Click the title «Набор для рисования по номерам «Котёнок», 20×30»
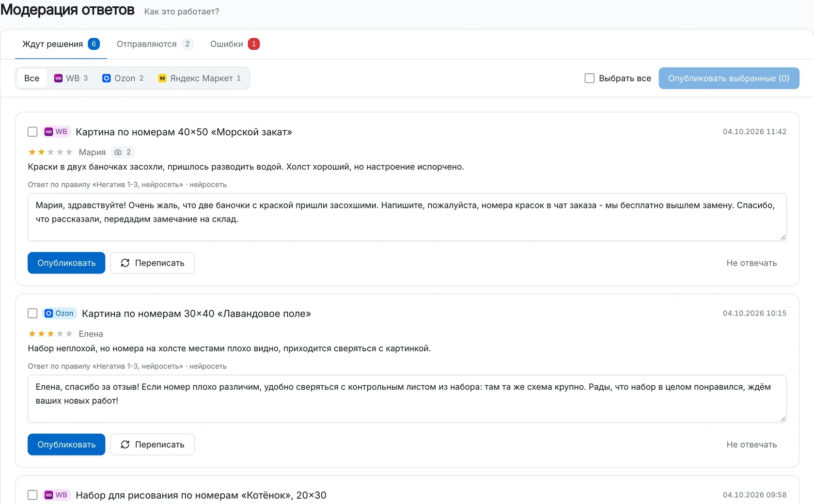The width and height of the screenshot is (814, 504). click(x=201, y=495)
